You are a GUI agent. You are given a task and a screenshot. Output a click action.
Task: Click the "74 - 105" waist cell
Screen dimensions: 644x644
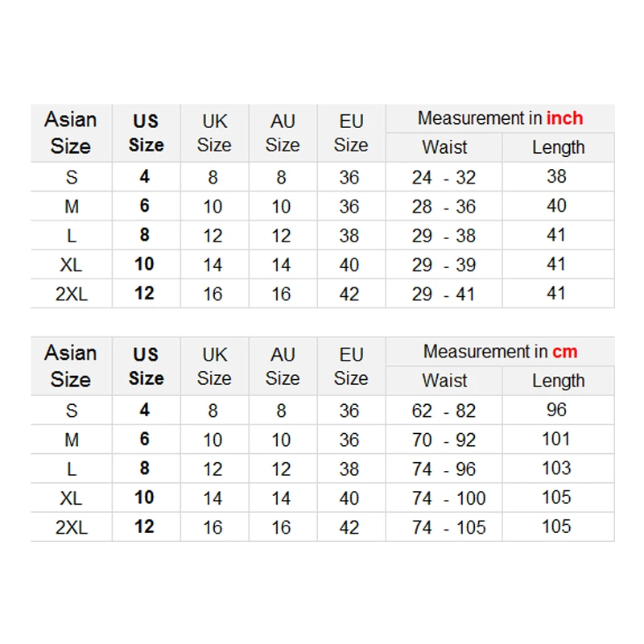[x=448, y=527]
